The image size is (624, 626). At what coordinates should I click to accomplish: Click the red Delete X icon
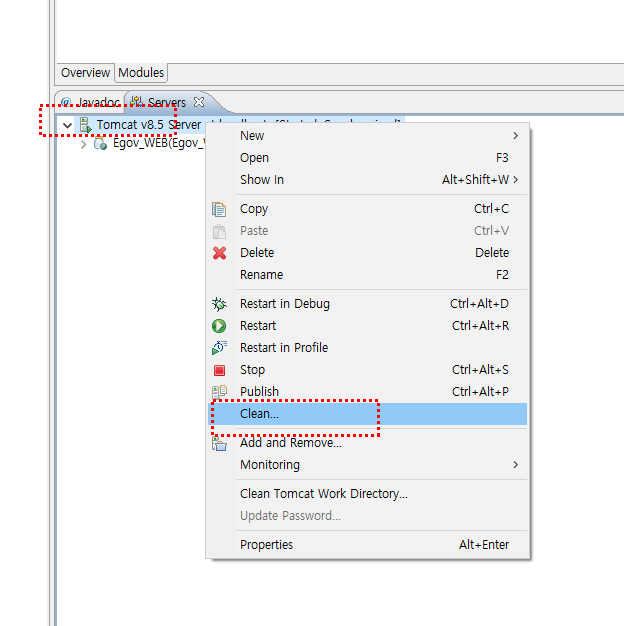pos(219,253)
